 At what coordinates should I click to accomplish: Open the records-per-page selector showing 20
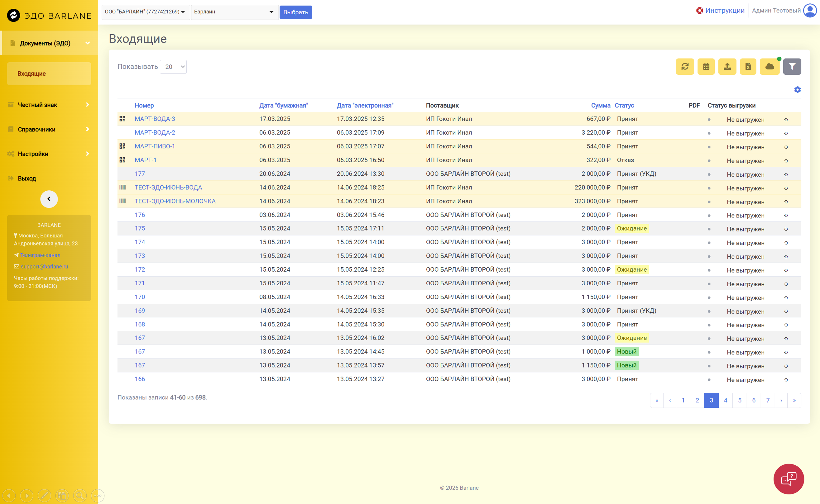(x=173, y=67)
